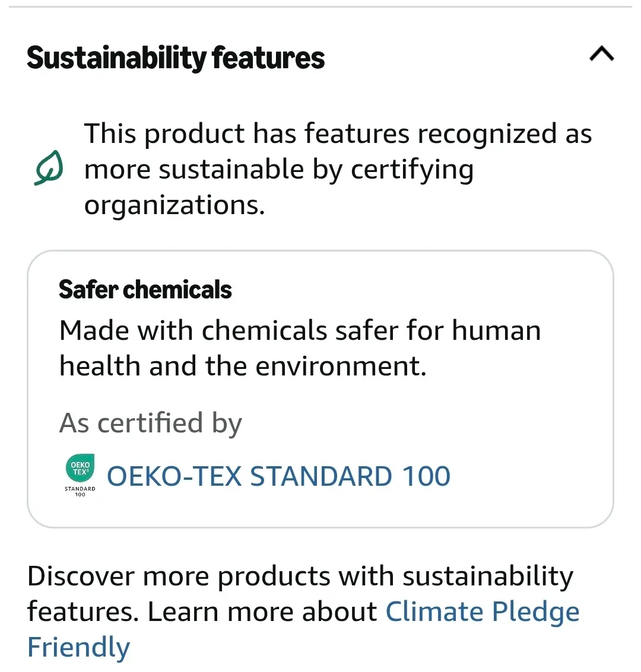
Task: Select the Safer chemicals card title
Action: coord(145,290)
